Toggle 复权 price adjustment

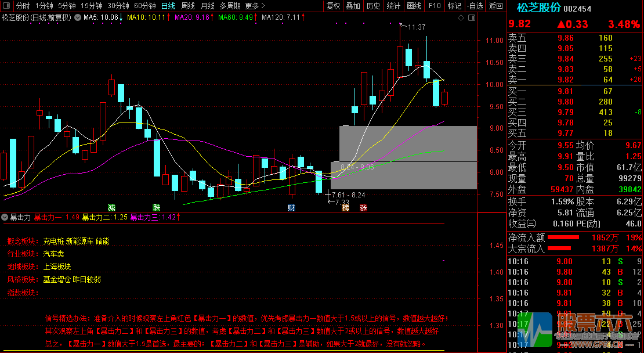click(333, 6)
